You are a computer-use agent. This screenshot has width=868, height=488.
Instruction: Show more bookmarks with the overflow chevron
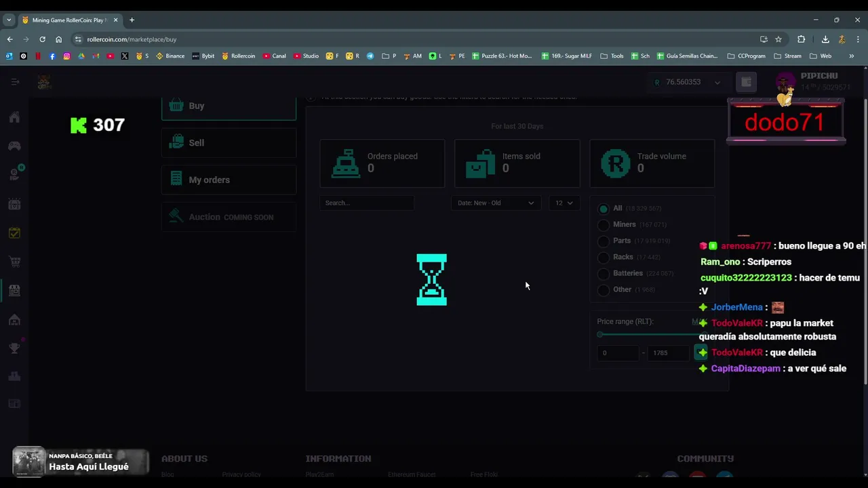(x=852, y=56)
